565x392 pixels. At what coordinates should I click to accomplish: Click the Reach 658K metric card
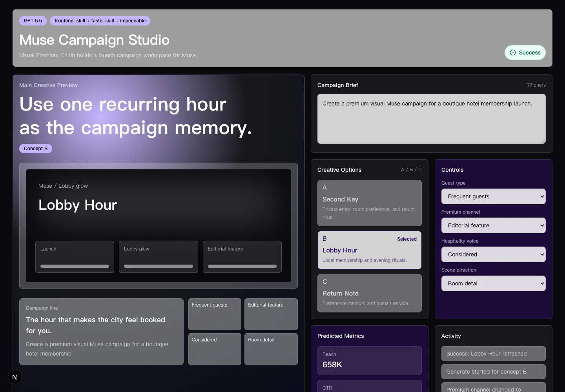coord(370,361)
